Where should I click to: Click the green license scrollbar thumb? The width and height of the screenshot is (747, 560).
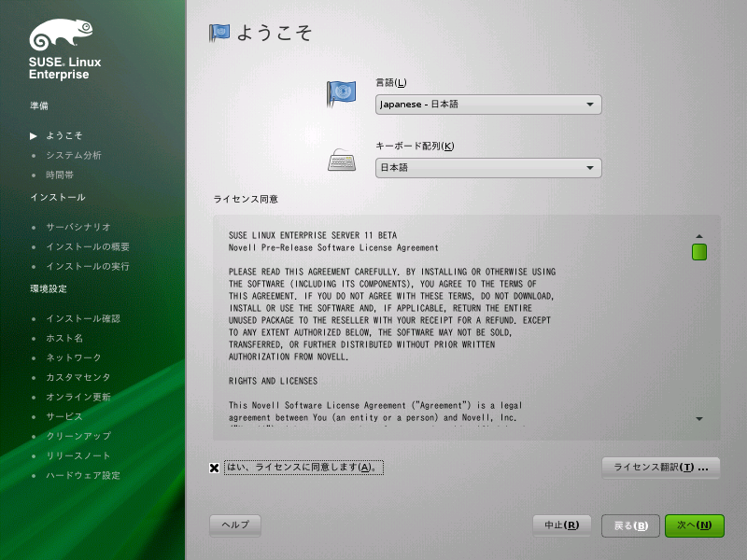[x=699, y=252]
